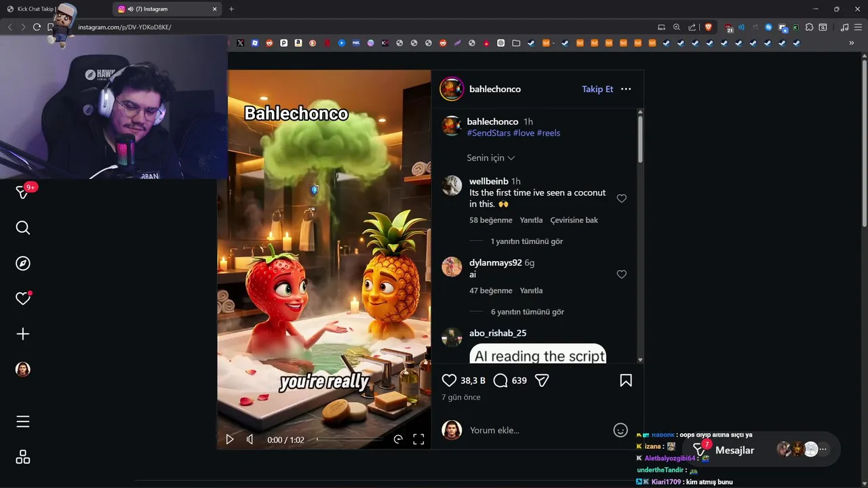Open the three-dot post options menu
Image resolution: width=868 pixels, height=488 pixels.
tap(626, 89)
